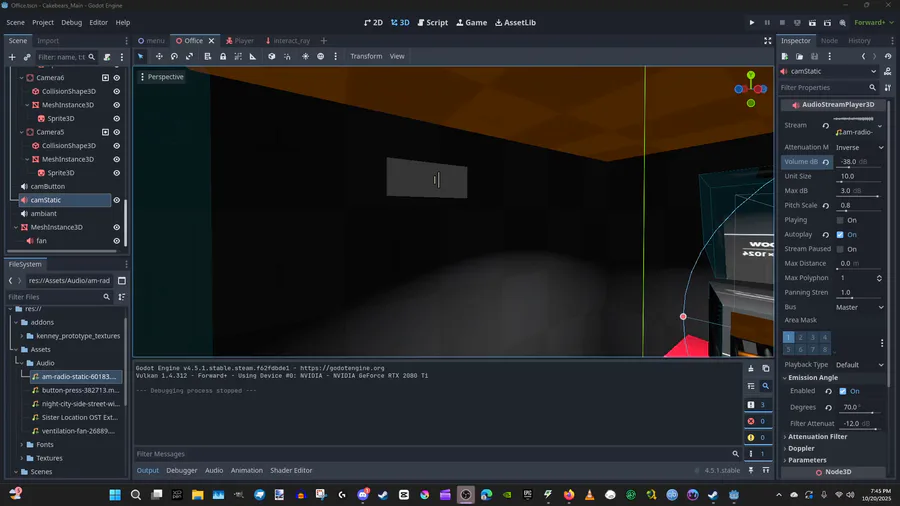This screenshot has height=506, width=900.
Task: Toggle the warning messages filter in output
Action: [757, 437]
